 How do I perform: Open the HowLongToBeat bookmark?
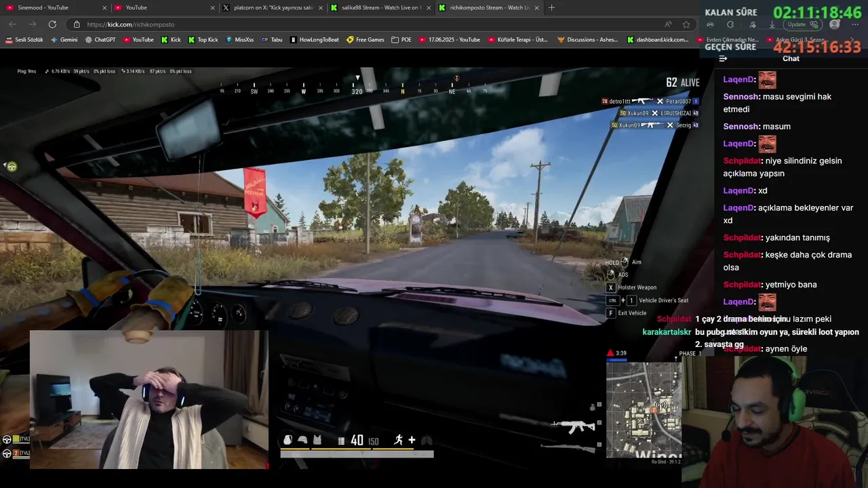click(315, 40)
